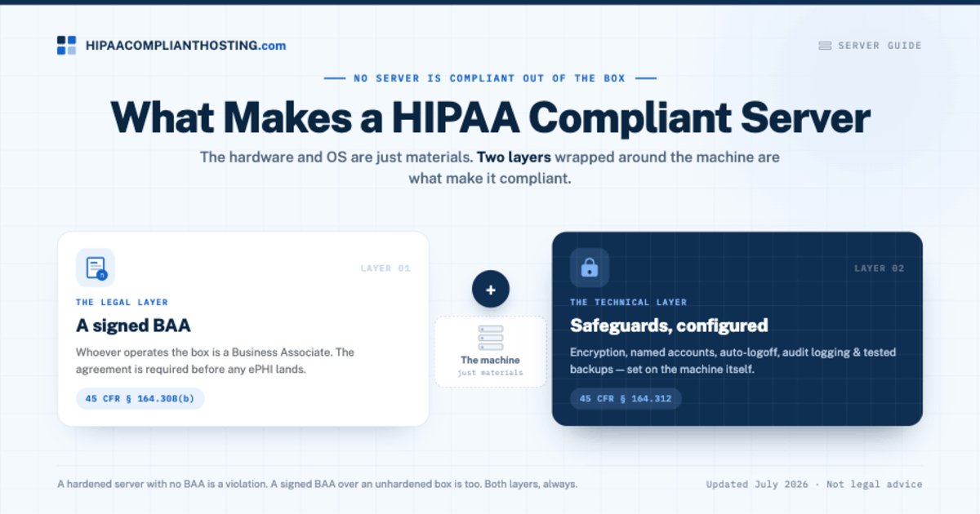Image resolution: width=980 pixels, height=514 pixels.
Task: Click the footer sentence about a hardened server
Action: pos(318,484)
